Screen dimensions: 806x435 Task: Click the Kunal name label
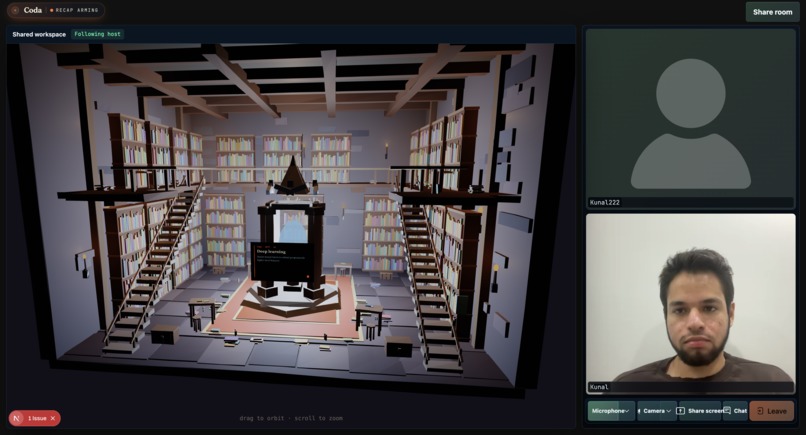point(599,387)
